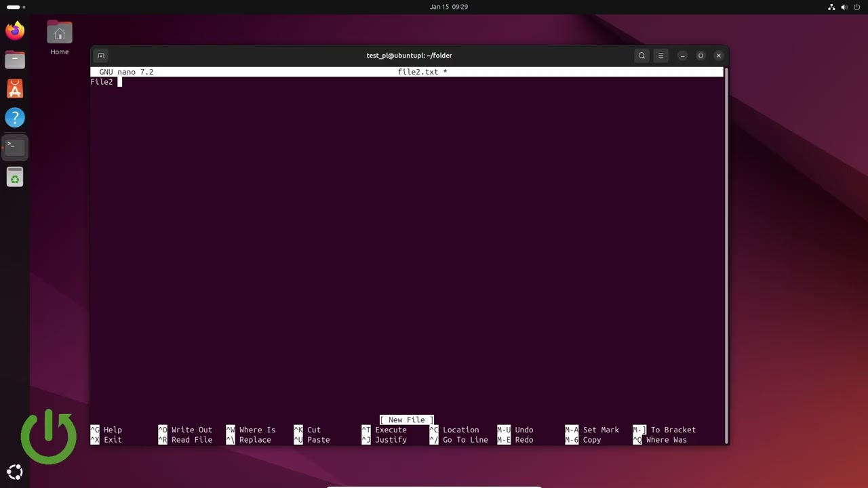Open the Help dock icon
Screen dimensions: 868x488
(15, 118)
